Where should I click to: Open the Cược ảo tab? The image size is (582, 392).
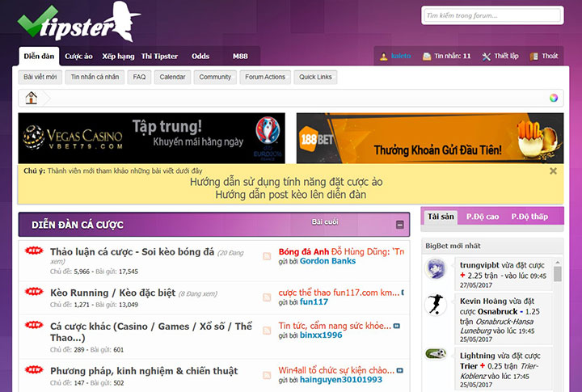click(x=78, y=57)
